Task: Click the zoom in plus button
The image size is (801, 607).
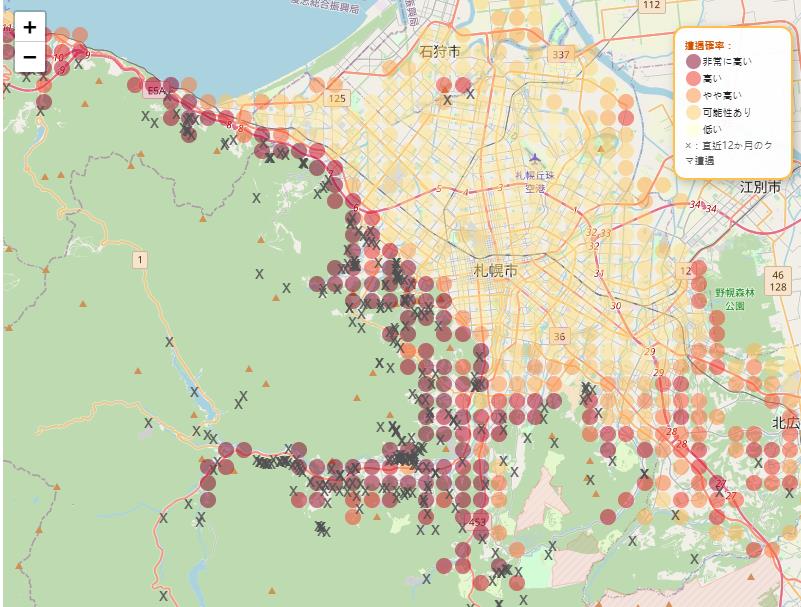Action: tap(29, 27)
